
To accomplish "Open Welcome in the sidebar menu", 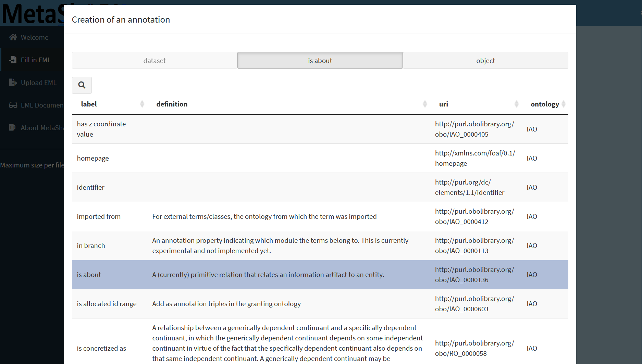I will [x=32, y=37].
